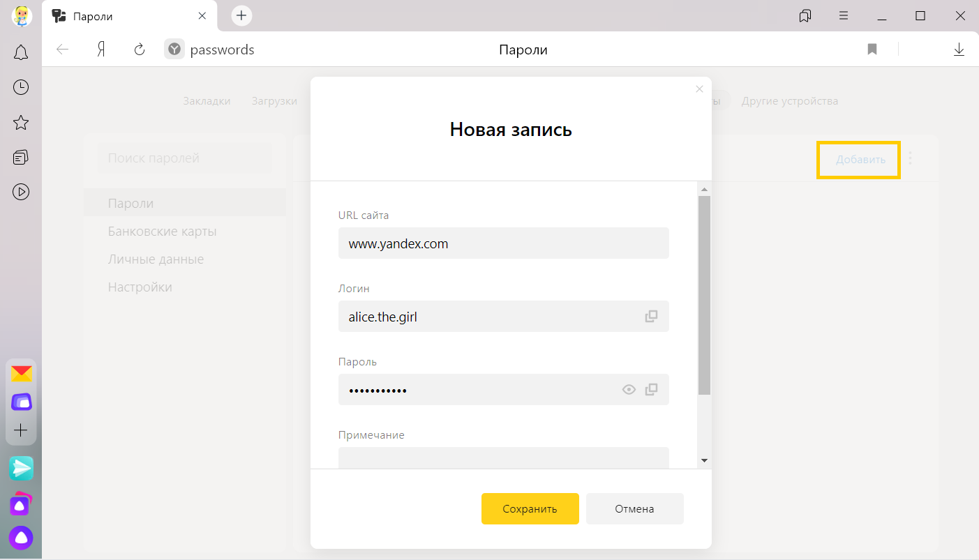Open a new tab with plus button

coord(241,16)
